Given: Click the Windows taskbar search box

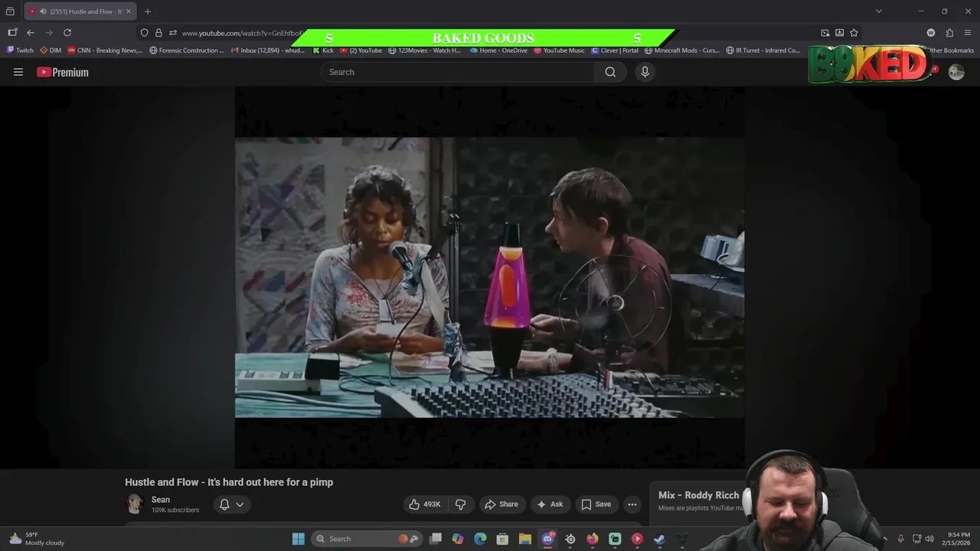Looking at the screenshot, I should (x=367, y=539).
